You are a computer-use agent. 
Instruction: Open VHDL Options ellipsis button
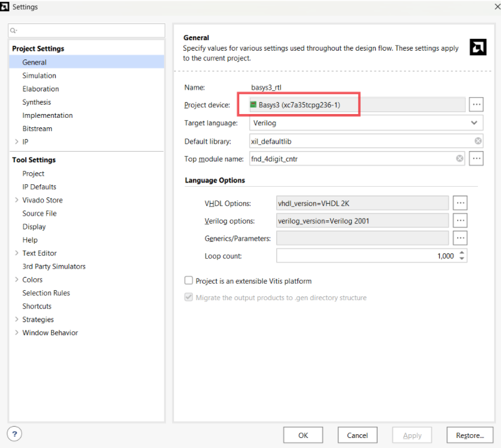pyautogui.click(x=460, y=203)
